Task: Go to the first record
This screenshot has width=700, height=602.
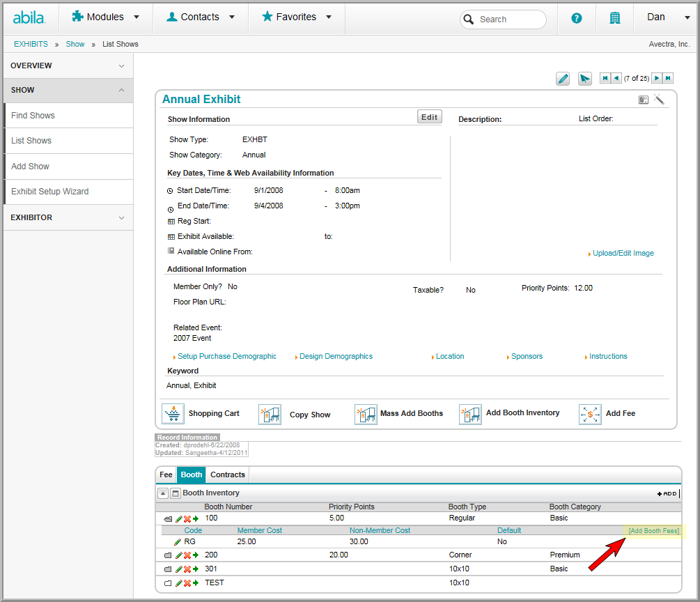Action: click(605, 78)
